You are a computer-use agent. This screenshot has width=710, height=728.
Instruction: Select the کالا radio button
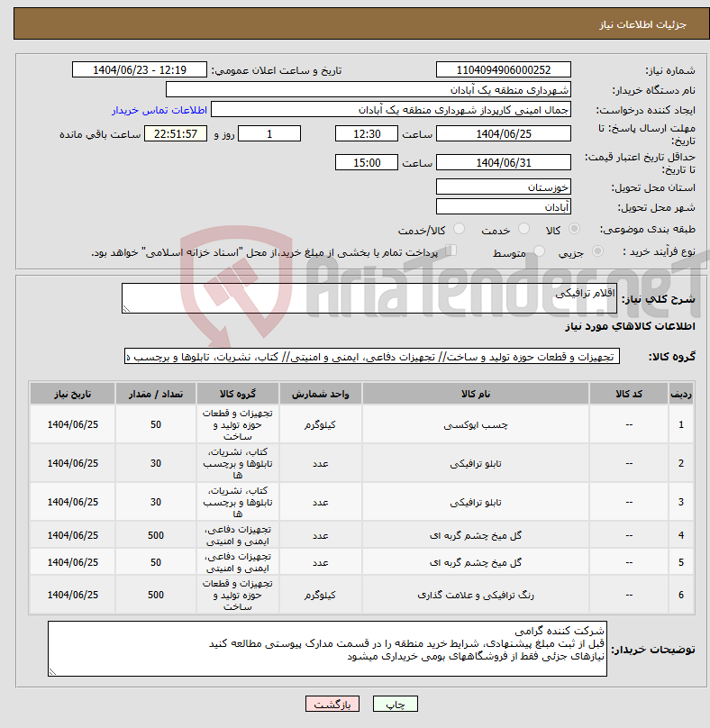tap(575, 229)
